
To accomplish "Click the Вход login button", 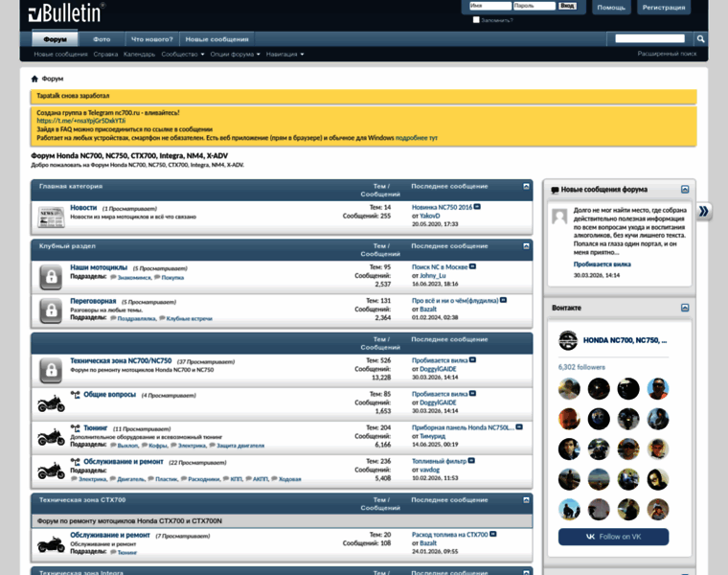I will [x=567, y=6].
